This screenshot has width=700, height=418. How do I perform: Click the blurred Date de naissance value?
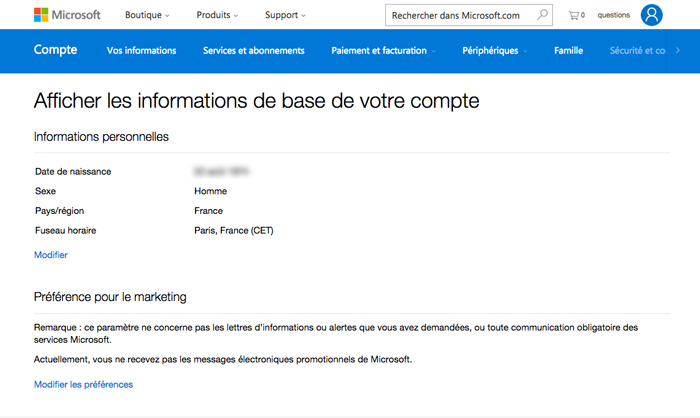[x=222, y=171]
